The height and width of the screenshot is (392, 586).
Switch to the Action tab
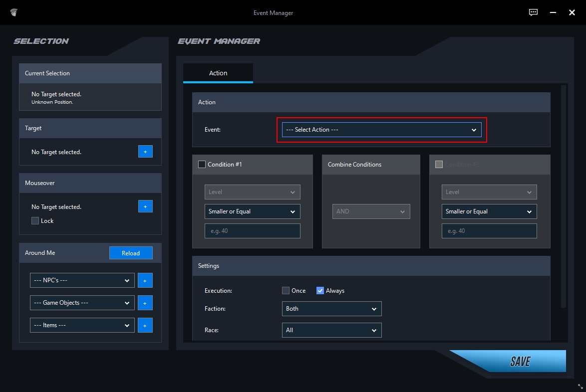click(218, 73)
